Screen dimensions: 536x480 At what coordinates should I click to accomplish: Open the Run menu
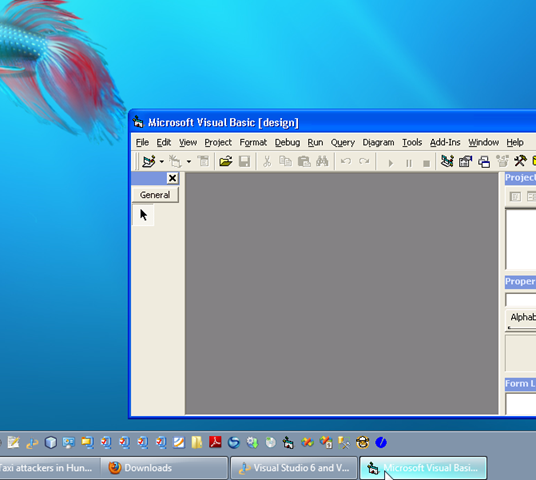pyautogui.click(x=315, y=142)
